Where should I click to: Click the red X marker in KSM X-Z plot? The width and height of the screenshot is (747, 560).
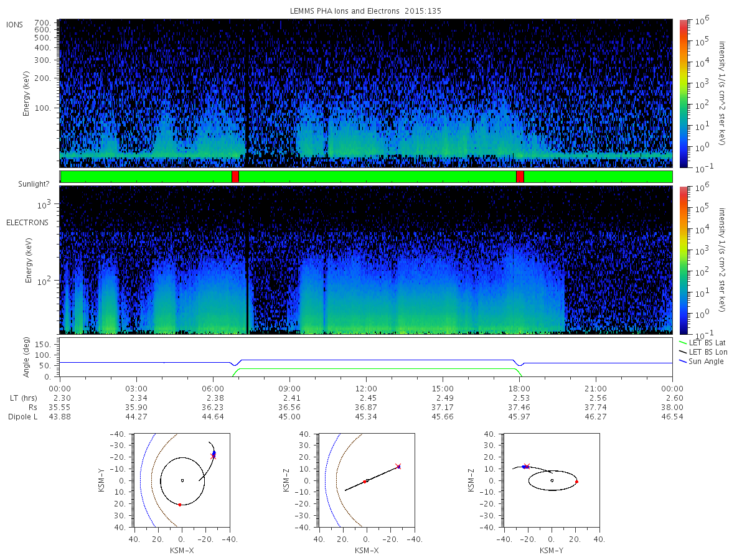(398, 465)
